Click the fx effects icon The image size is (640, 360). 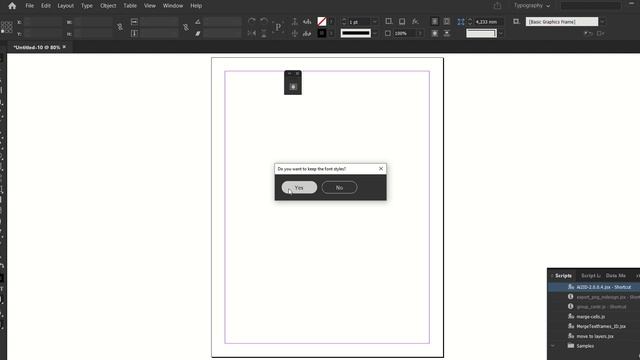(415, 22)
